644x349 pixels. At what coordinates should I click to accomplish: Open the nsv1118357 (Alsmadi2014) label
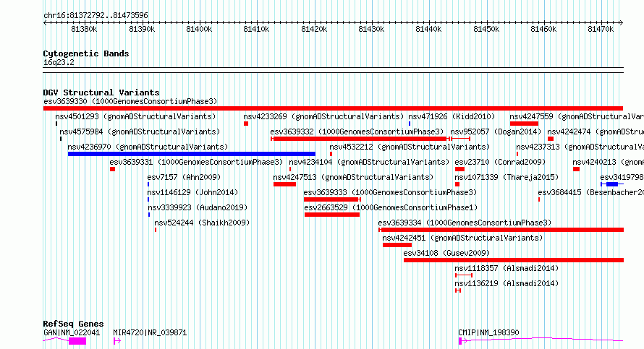coord(507,268)
